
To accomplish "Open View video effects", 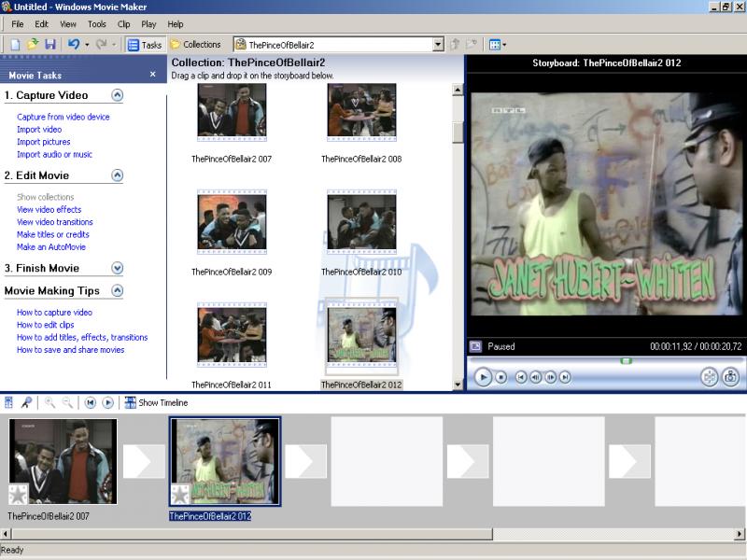I will (49, 209).
